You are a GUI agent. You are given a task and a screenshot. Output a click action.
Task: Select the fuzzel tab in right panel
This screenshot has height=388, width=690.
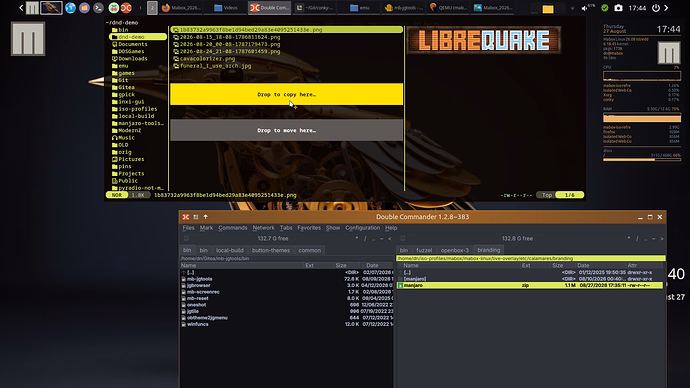(x=424, y=250)
